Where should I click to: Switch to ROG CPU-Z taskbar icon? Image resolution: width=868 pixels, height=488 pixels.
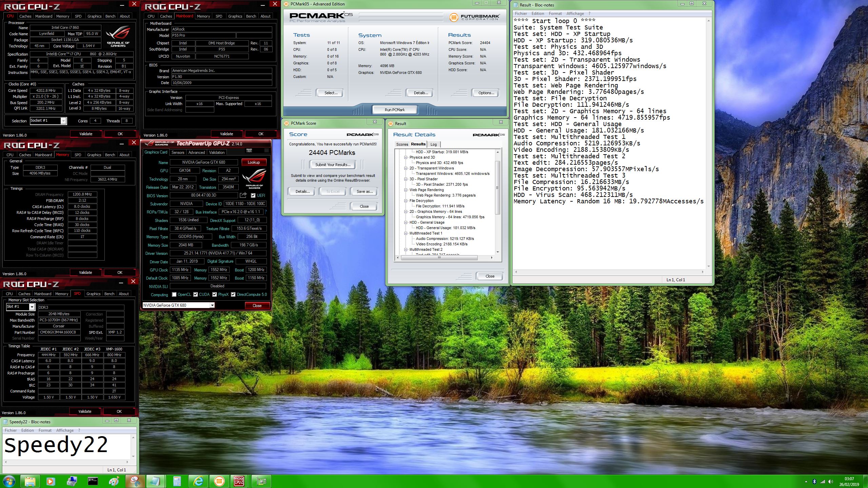[239, 481]
